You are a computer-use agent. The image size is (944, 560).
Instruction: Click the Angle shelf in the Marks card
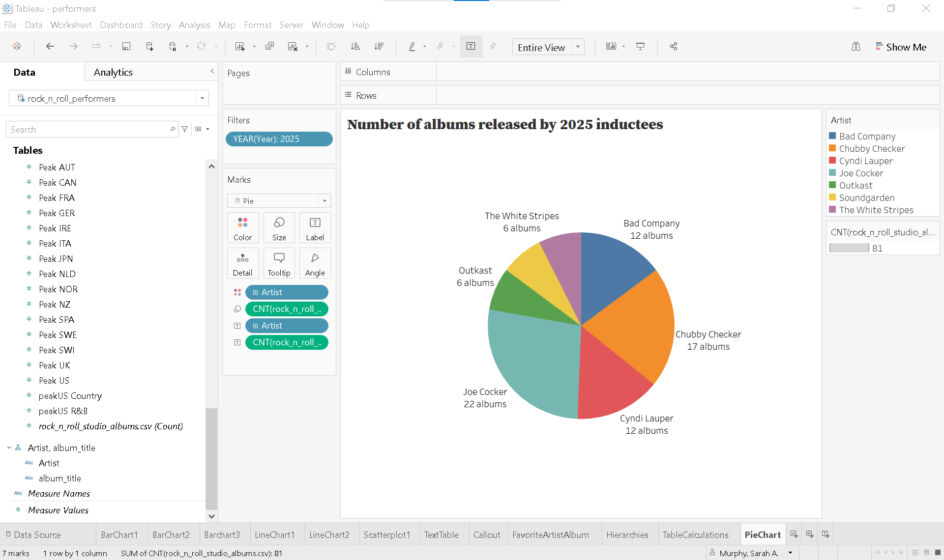click(315, 263)
